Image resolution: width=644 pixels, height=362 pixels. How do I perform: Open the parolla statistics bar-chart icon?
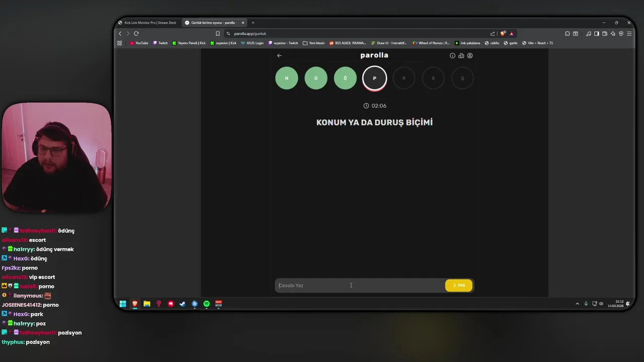tap(461, 56)
